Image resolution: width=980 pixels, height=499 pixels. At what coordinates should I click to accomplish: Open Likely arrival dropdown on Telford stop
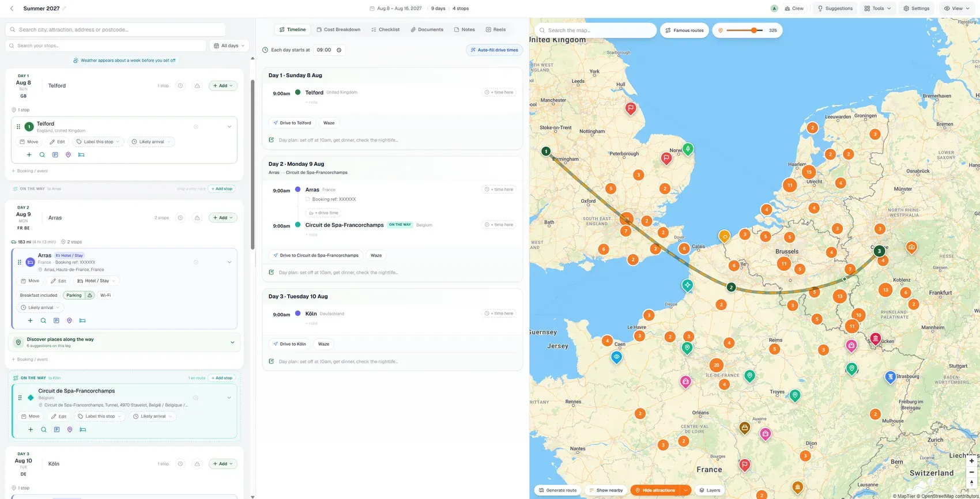click(x=151, y=142)
